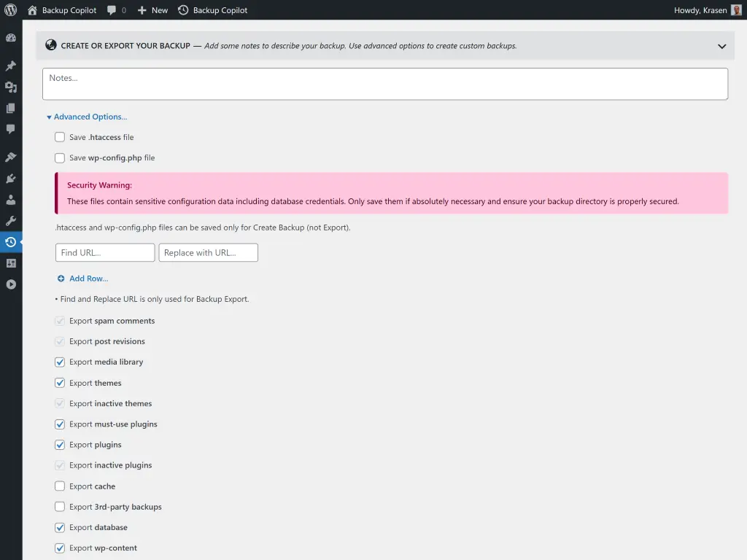Open Users with the person icon

click(11, 200)
